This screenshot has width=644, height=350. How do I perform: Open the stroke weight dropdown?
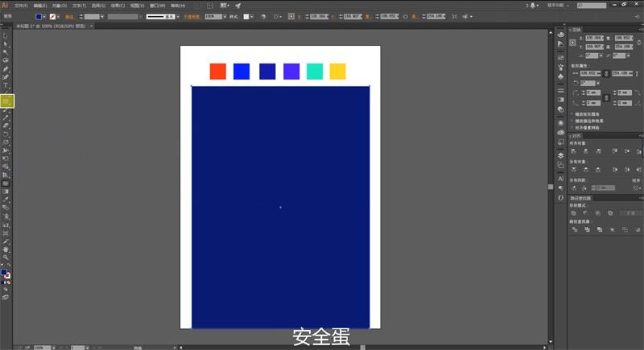pyautogui.click(x=102, y=17)
